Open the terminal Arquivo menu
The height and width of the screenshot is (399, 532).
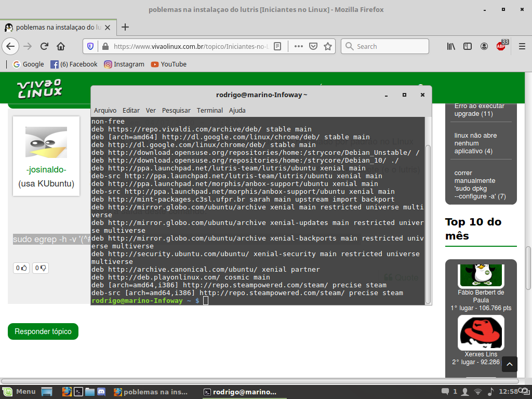105,110
